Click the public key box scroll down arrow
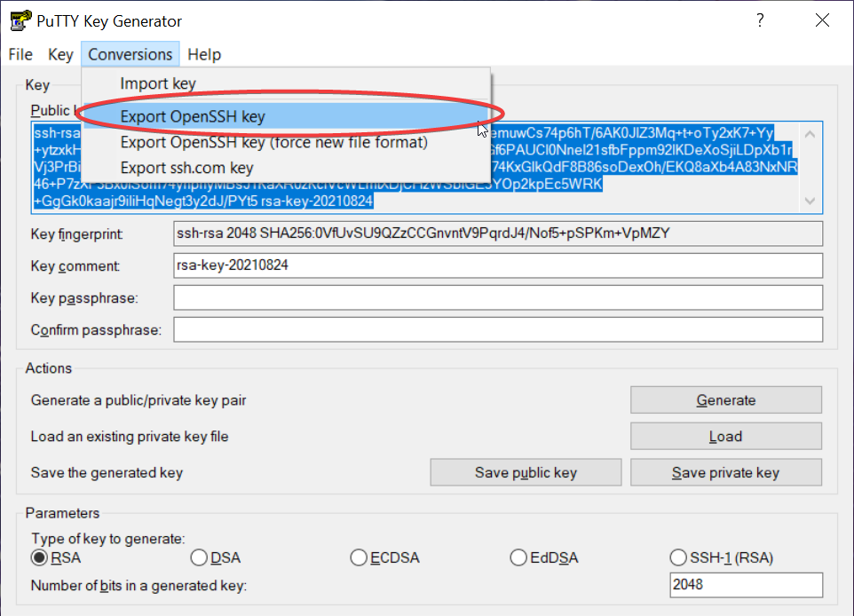The image size is (854, 616). pos(810,201)
